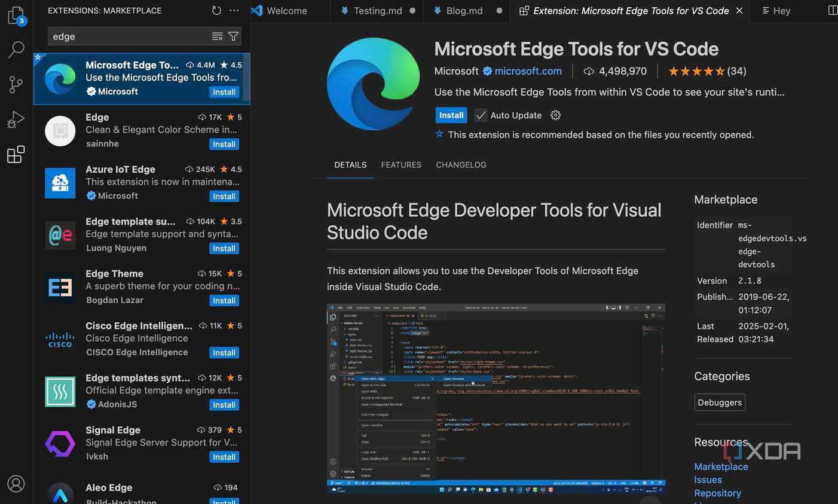
Task: Click the split editor icon
Action: coord(832,11)
